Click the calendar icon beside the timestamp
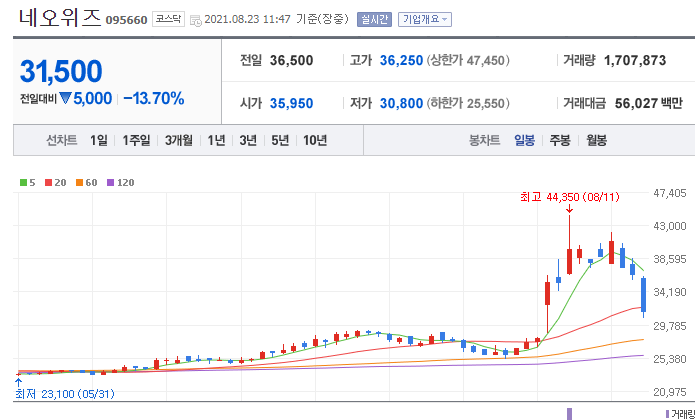695x420 pixels. pyautogui.click(x=195, y=20)
